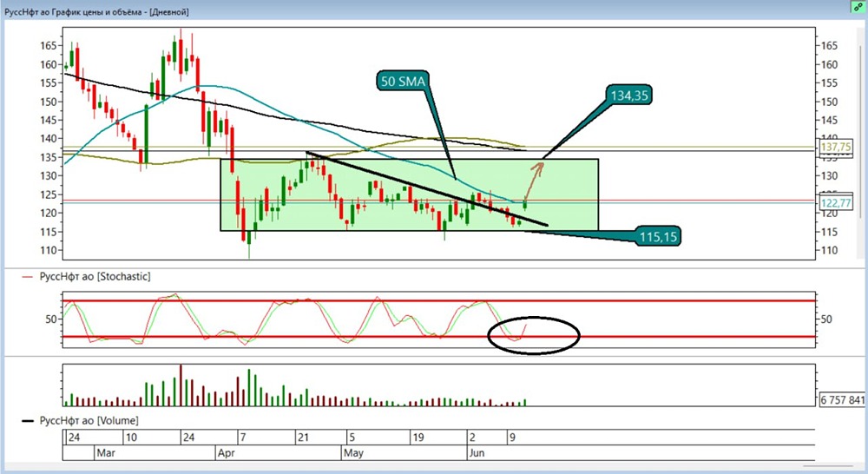Click the date '5' on the time axis
Viewport: 868px width, 474px height.
coord(352,438)
